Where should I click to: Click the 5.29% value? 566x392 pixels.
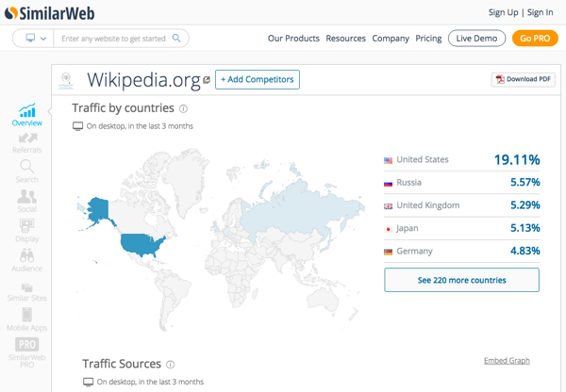524,204
